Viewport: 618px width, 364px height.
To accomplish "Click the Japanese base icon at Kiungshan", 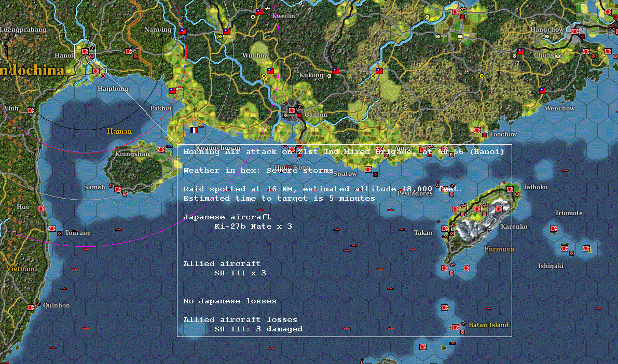I will pyautogui.click(x=161, y=150).
